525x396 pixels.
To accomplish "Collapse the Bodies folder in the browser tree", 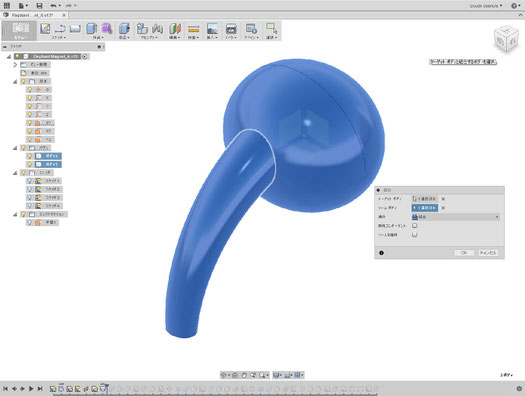I will point(15,148).
